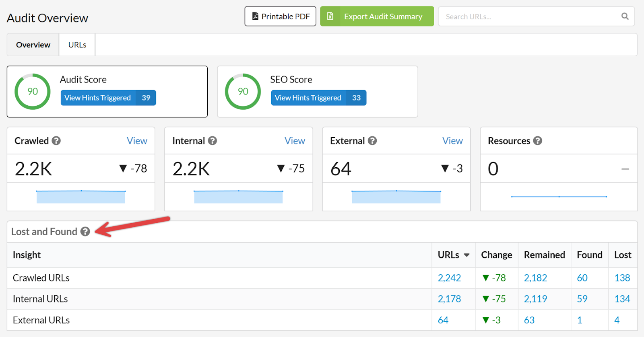644x337 pixels.
Task: Click View link in Crawled card
Action: [x=137, y=141]
